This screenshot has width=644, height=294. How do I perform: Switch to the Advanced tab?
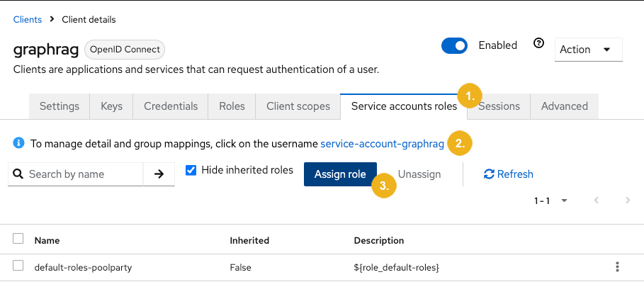tap(565, 106)
